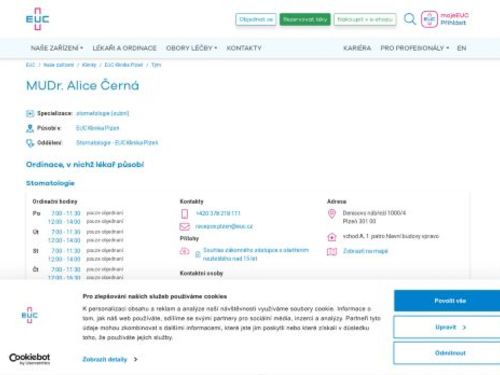This screenshot has width=500, height=375.
Task: Click the Ordinace, v nichž lékař působí heading
Action: [x=85, y=165]
